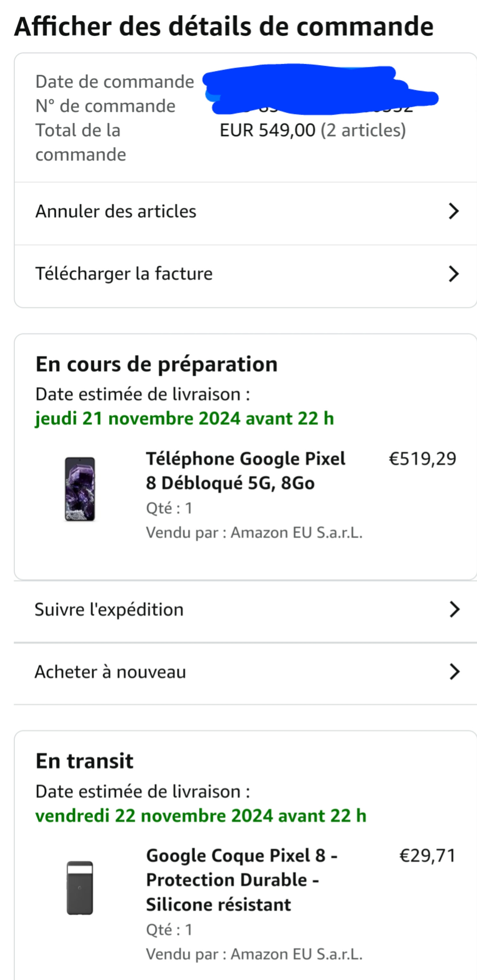Tap the Télécharger la facture chevron arrow
The width and height of the screenshot is (477, 980).
453,273
